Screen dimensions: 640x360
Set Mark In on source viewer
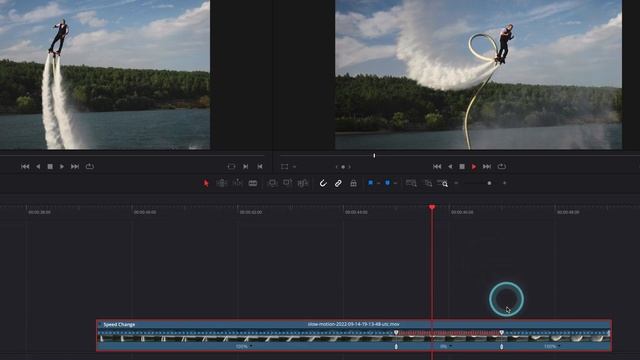(245, 167)
